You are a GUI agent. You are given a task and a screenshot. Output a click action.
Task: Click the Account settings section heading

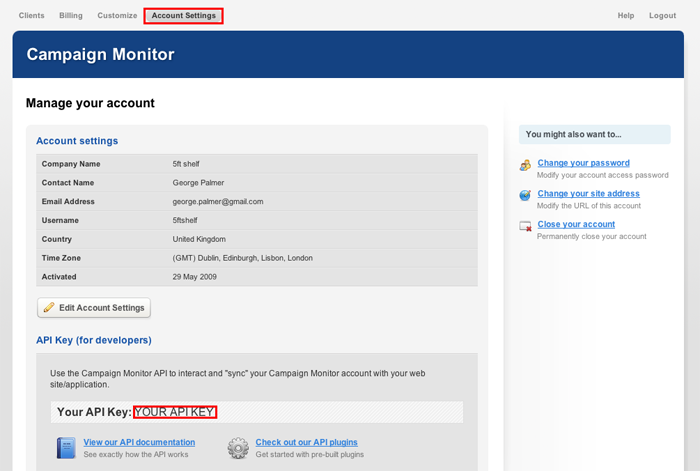tap(77, 141)
